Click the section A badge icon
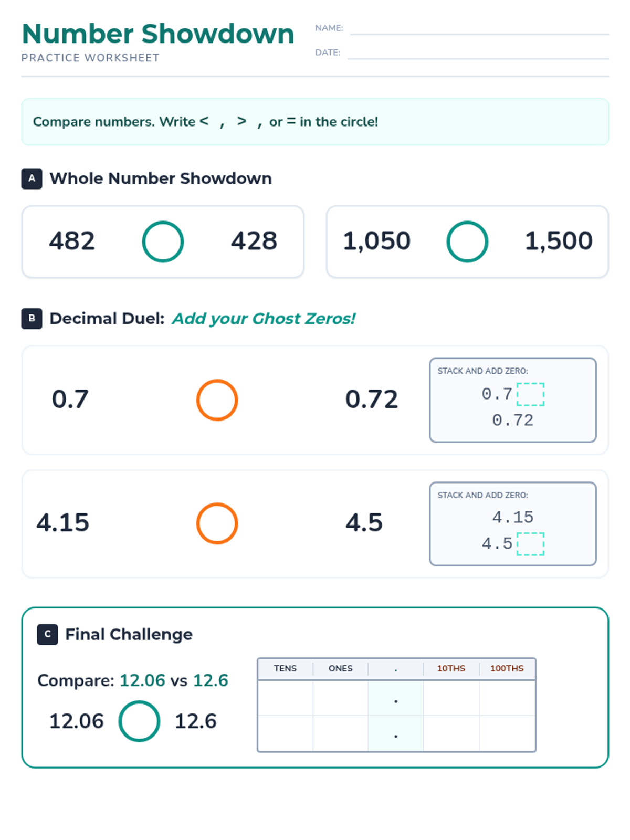The height and width of the screenshot is (840, 630). tap(31, 178)
